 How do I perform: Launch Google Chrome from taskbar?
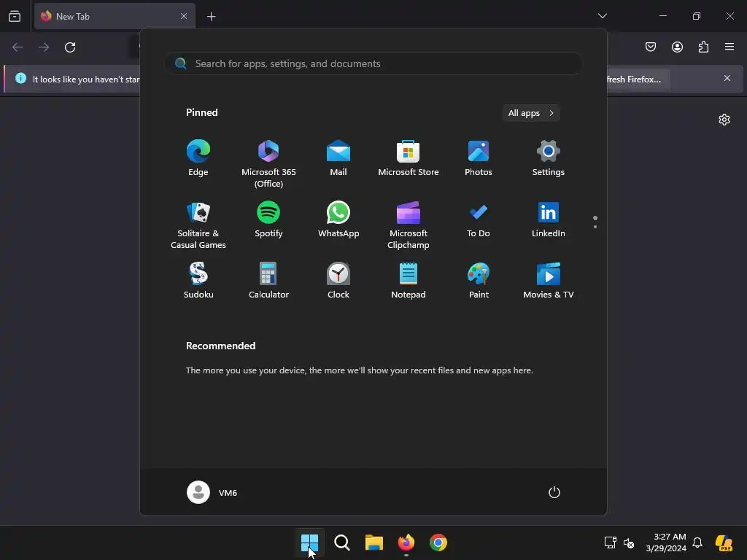[x=438, y=542]
